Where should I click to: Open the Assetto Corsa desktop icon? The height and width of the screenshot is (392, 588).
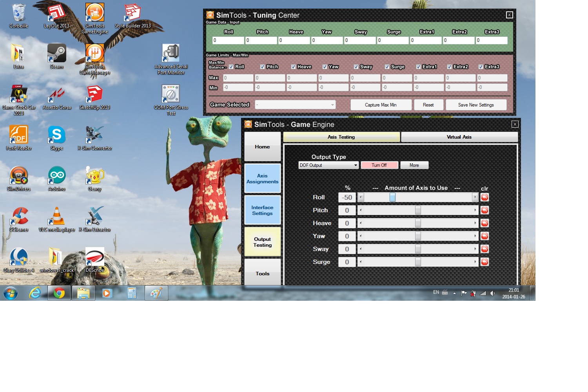57,98
